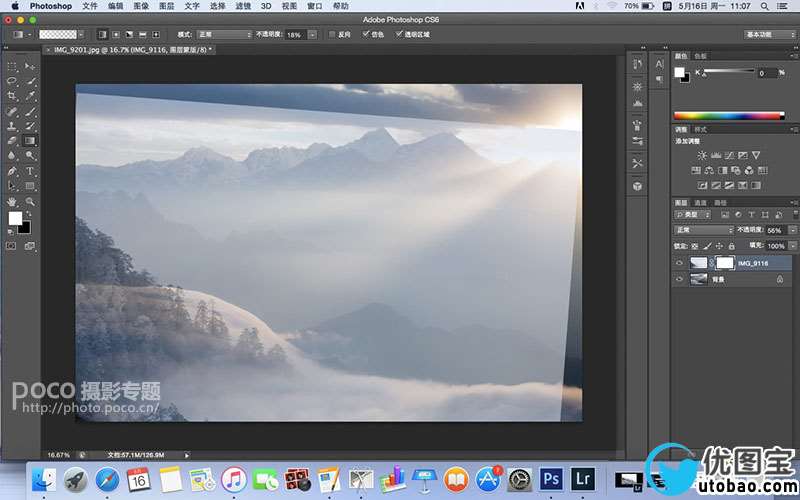Select the Move tool

[30, 66]
